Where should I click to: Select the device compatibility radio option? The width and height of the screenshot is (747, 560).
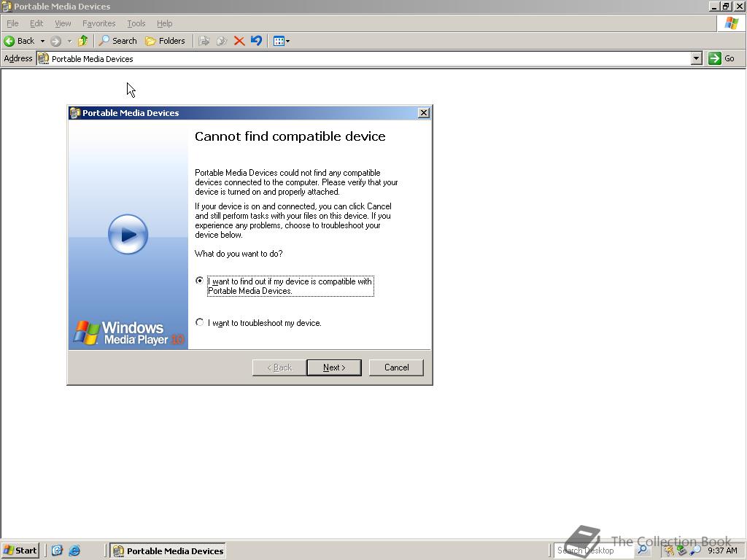(200, 281)
